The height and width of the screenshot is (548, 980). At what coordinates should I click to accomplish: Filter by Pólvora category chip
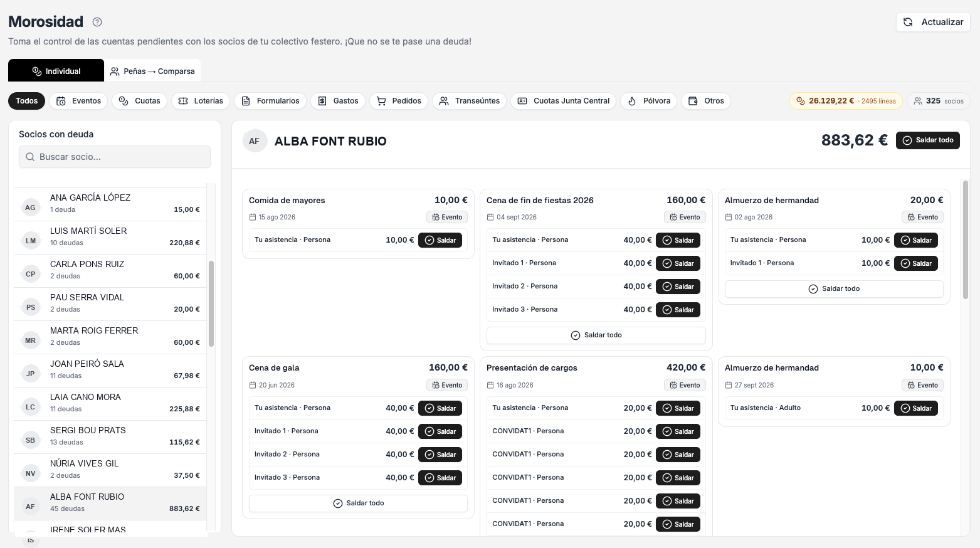tap(649, 101)
